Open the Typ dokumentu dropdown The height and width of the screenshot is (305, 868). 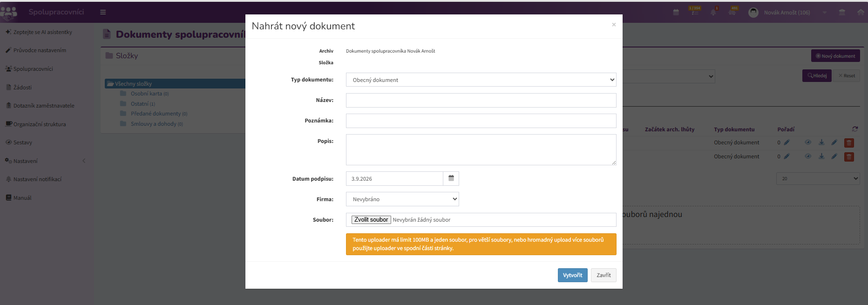[x=481, y=80]
